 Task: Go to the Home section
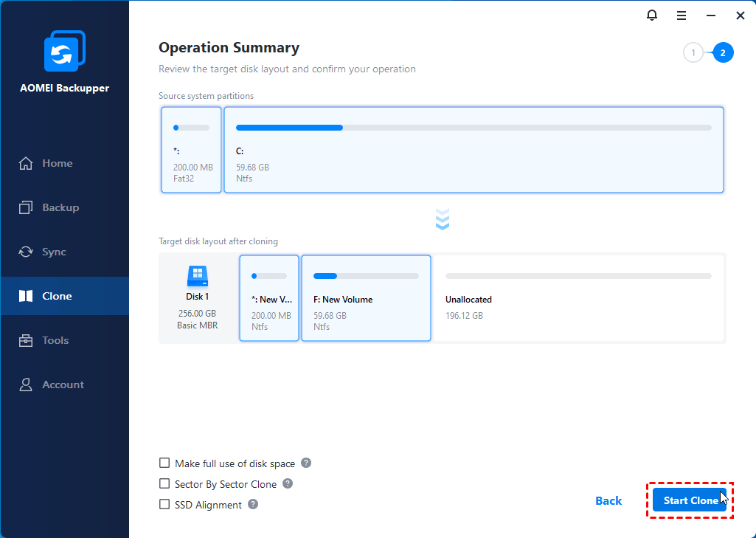65,163
